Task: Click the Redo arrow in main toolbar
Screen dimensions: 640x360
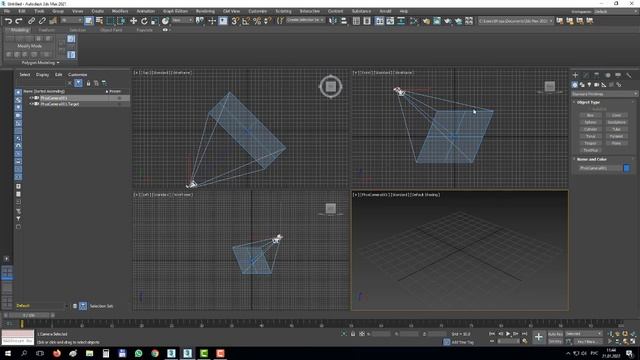Action: point(19,21)
